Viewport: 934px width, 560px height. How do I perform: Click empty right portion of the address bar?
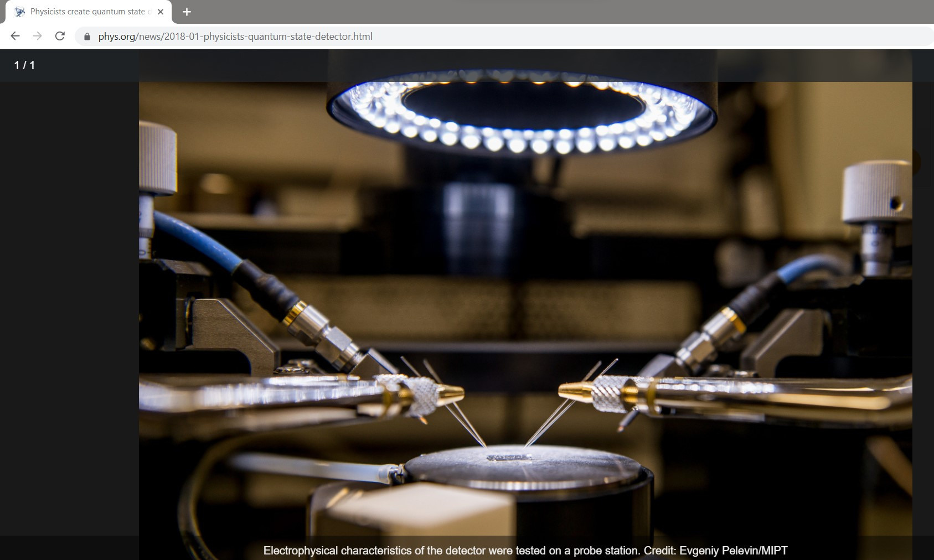point(664,37)
